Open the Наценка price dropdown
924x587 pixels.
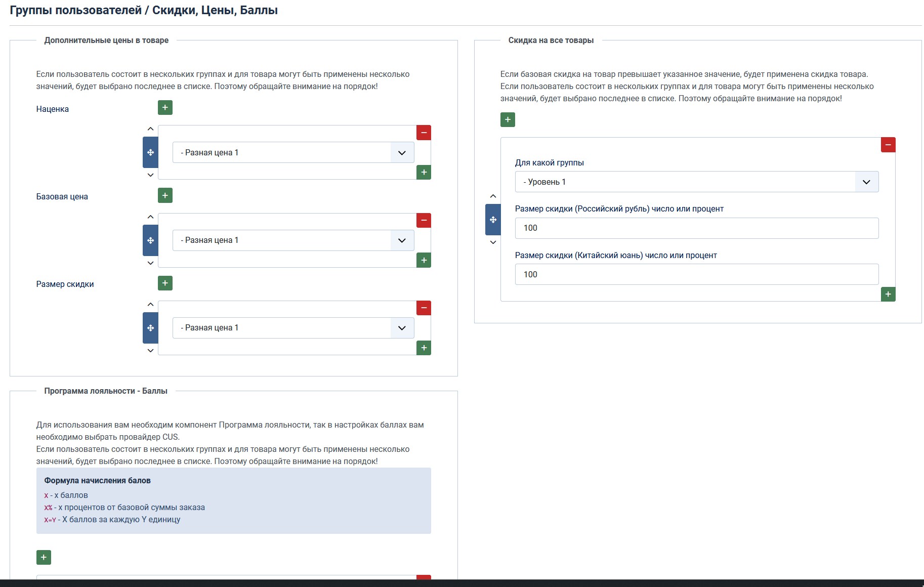(x=293, y=152)
